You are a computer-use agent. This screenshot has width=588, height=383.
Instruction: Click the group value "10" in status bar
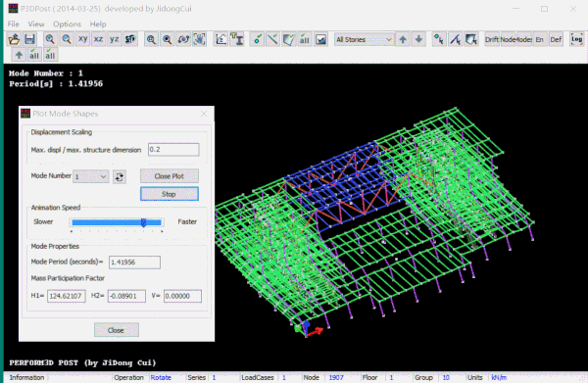tap(446, 377)
